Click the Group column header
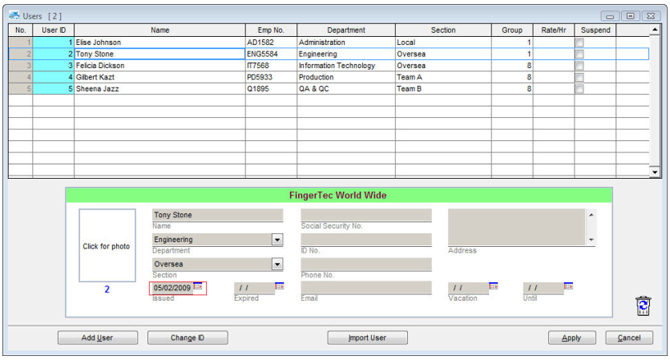The width and height of the screenshot is (670, 360). click(x=512, y=30)
